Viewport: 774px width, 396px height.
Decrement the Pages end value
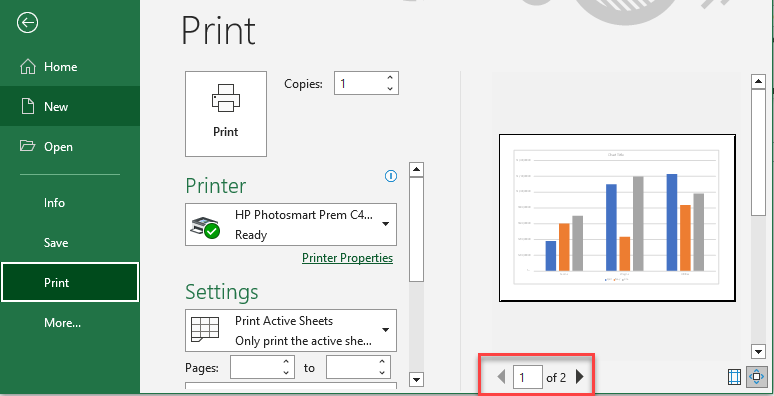pyautogui.click(x=382, y=373)
